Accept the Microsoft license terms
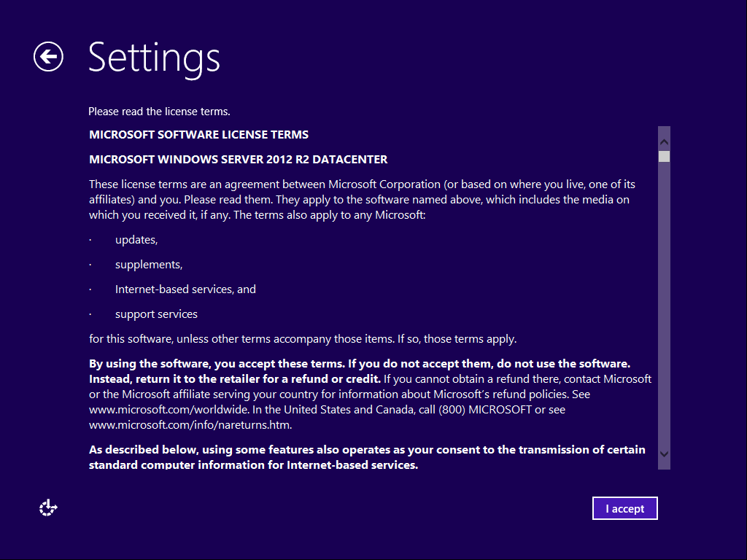This screenshot has height=560, width=747. click(624, 508)
